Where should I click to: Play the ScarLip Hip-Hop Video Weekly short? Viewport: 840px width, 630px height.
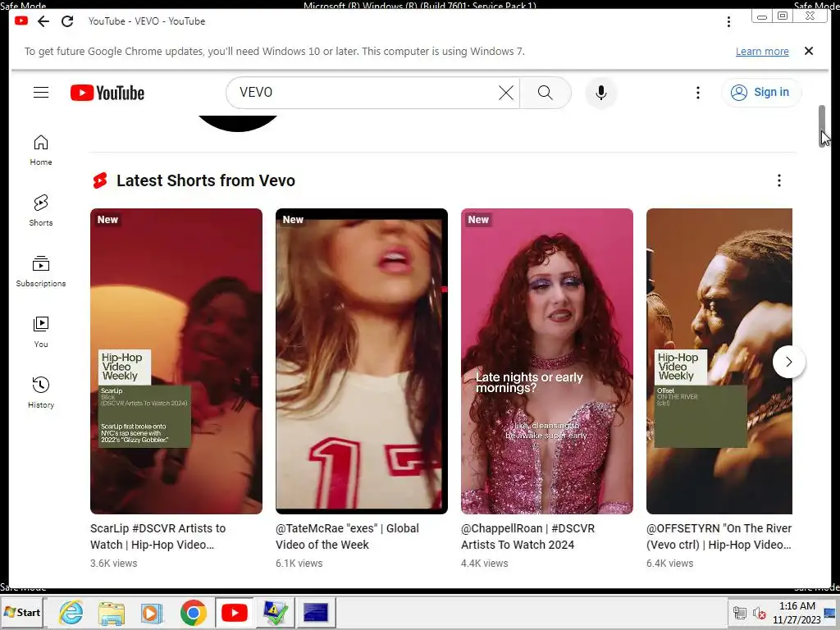(x=176, y=361)
